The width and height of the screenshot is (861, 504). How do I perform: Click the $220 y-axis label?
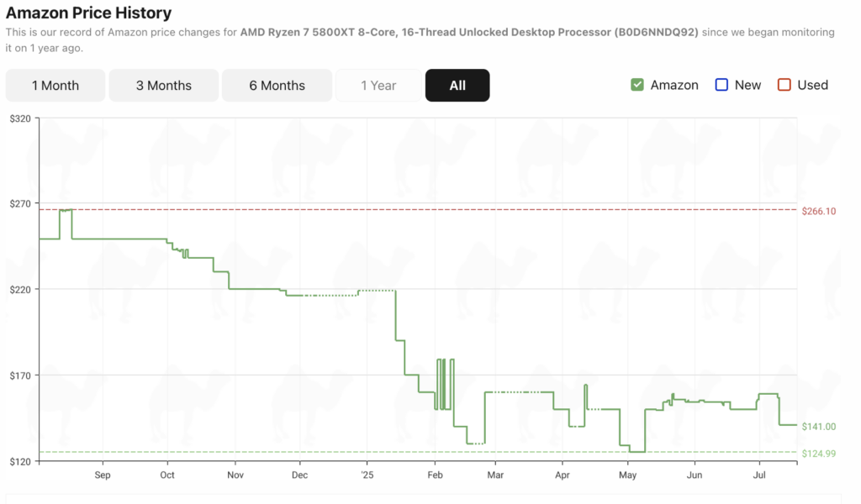click(20, 290)
